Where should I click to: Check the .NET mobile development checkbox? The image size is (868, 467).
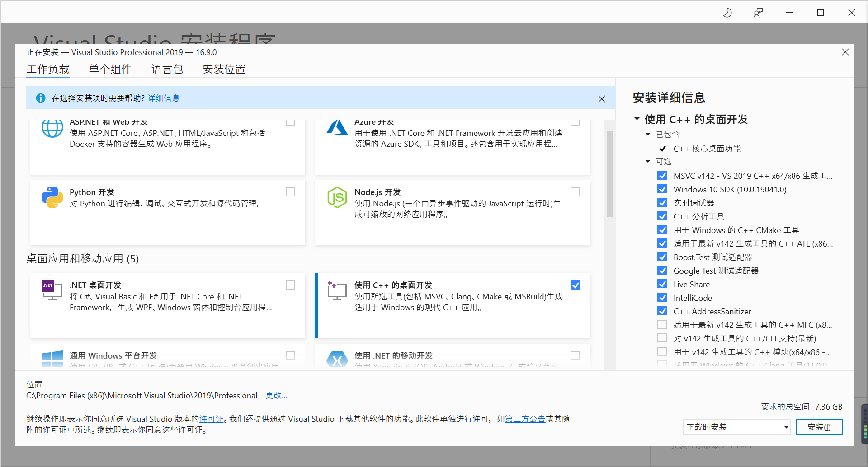click(x=576, y=355)
